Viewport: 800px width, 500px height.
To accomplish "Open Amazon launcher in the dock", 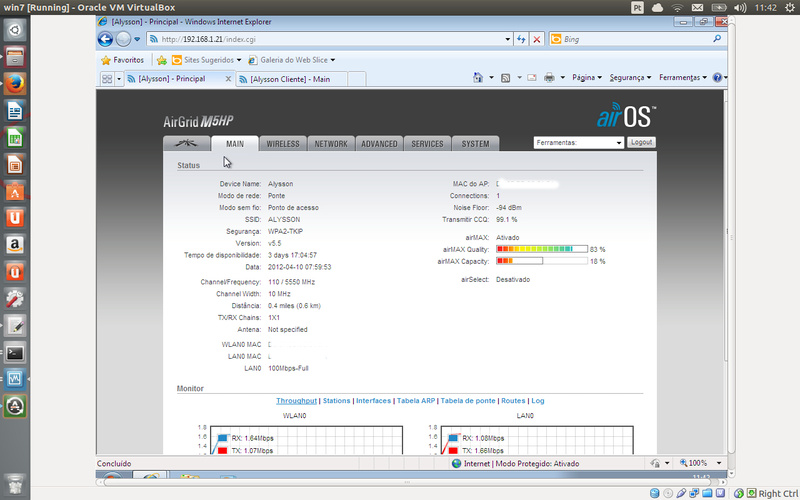I will 15,245.
